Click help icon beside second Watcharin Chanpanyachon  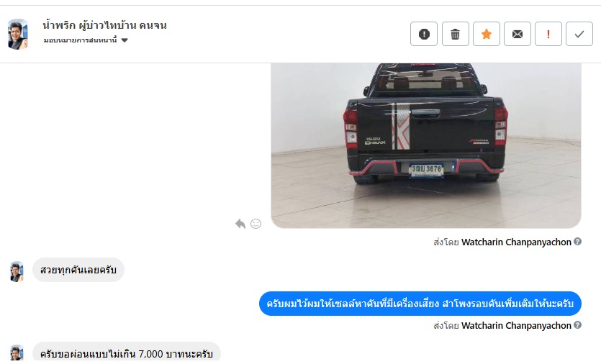pyautogui.click(x=578, y=325)
